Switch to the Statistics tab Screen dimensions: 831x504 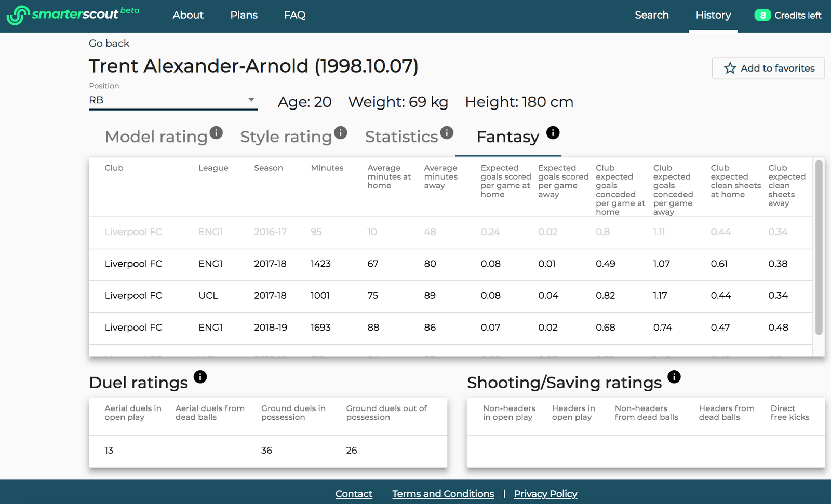[401, 137]
